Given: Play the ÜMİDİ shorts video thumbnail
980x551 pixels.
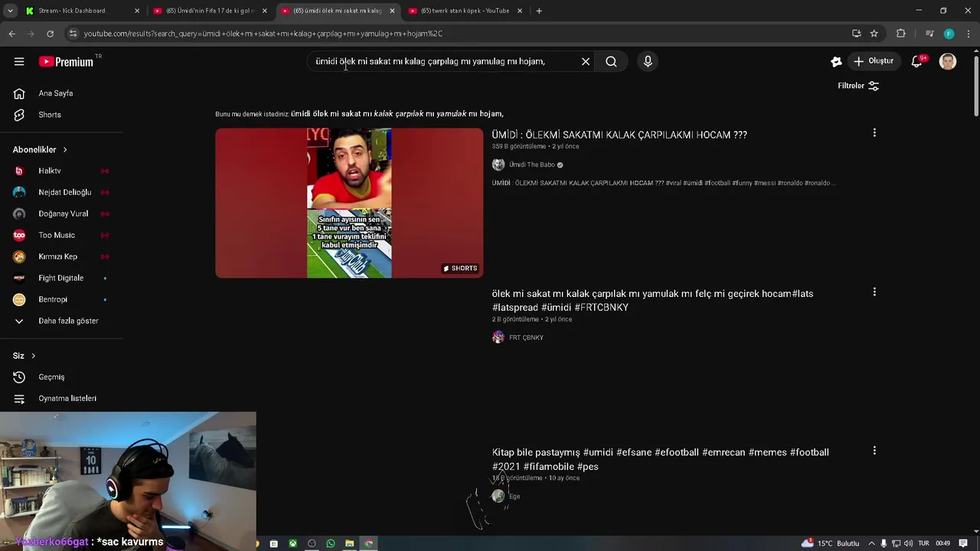Looking at the screenshot, I should point(349,203).
